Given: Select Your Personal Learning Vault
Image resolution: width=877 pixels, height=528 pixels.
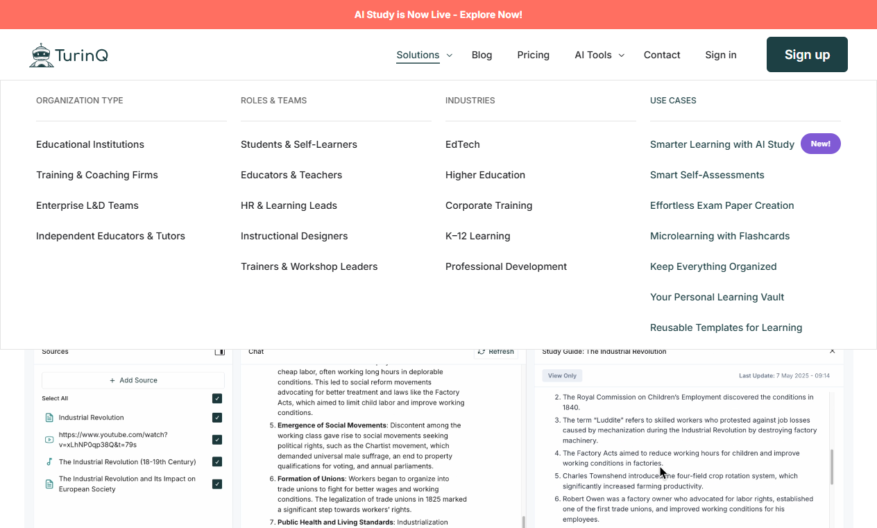Looking at the screenshot, I should pyautogui.click(x=717, y=297).
